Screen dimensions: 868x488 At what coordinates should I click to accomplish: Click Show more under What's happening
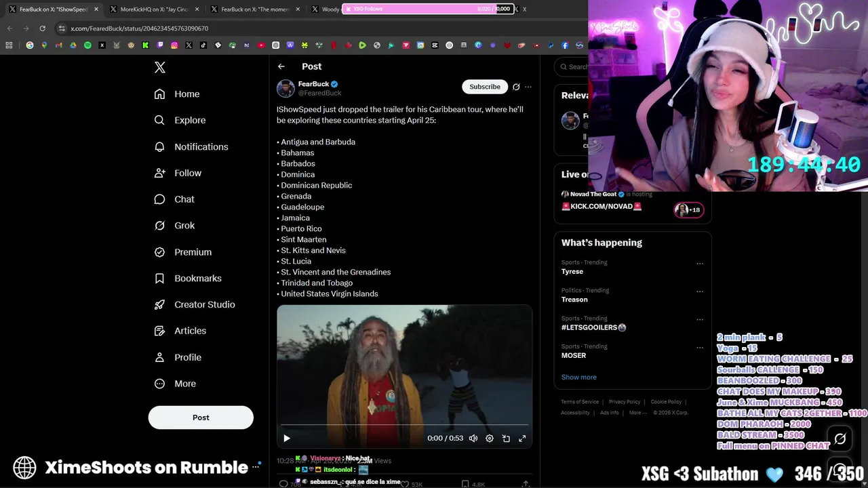(x=579, y=377)
